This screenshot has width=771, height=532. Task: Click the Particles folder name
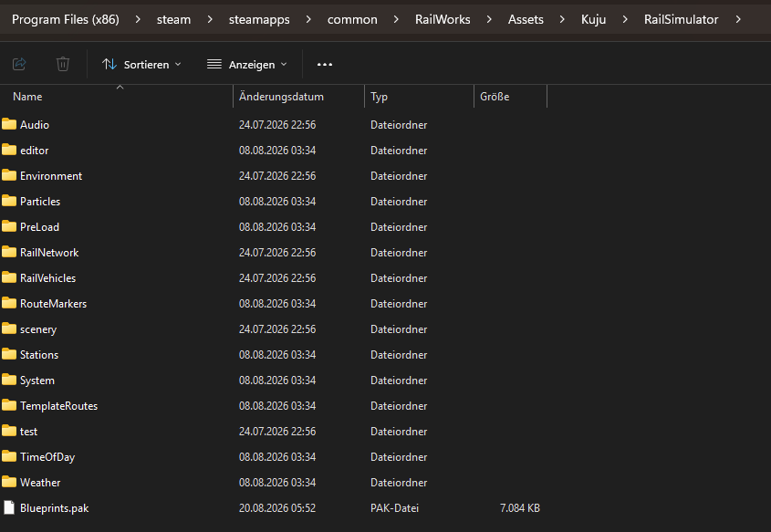(40, 201)
